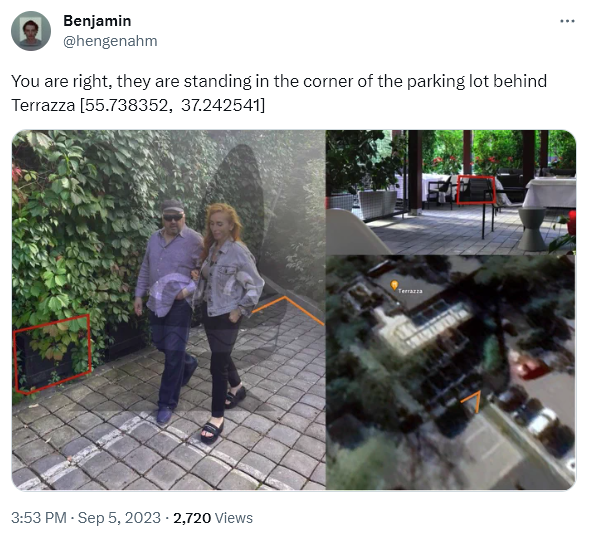
Task: Click the orange angle line in walking photo
Action: [x=288, y=310]
